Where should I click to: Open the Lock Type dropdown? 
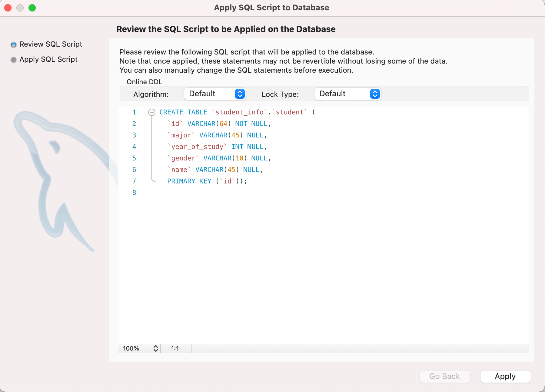pyautogui.click(x=347, y=94)
